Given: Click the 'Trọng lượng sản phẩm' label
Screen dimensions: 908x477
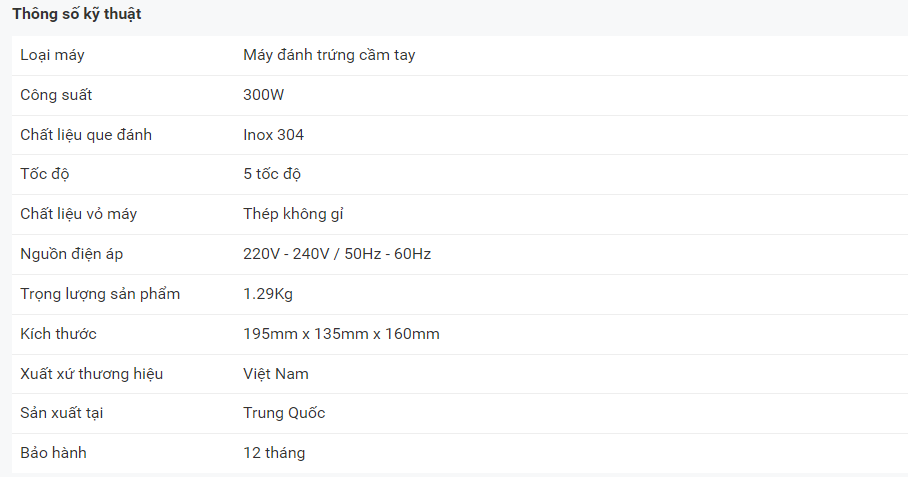Looking at the screenshot, I should pyautogui.click(x=100, y=294).
